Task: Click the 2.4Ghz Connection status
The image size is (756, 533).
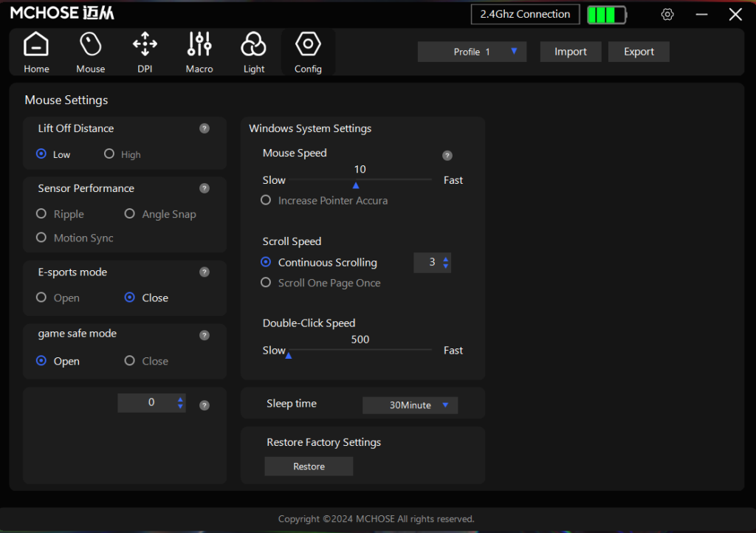Action: point(525,14)
